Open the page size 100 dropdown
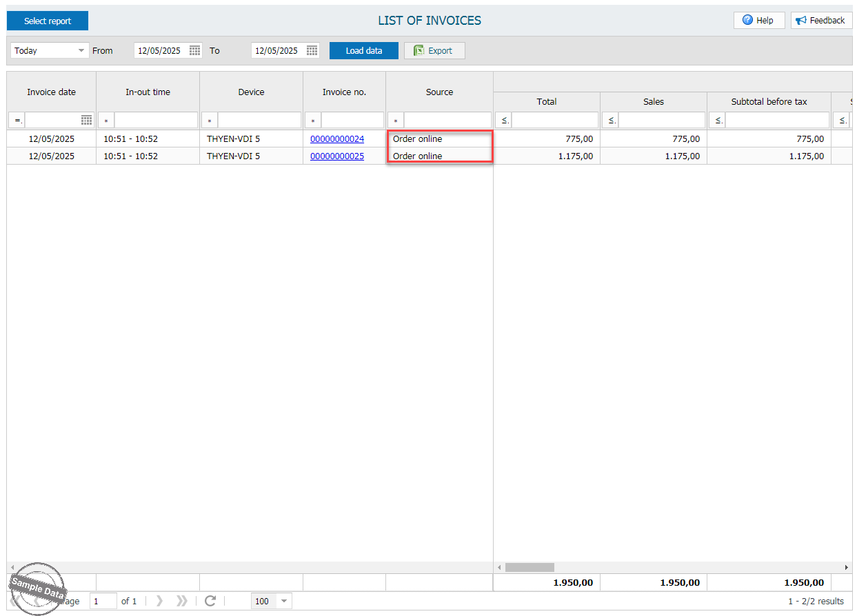 click(283, 601)
